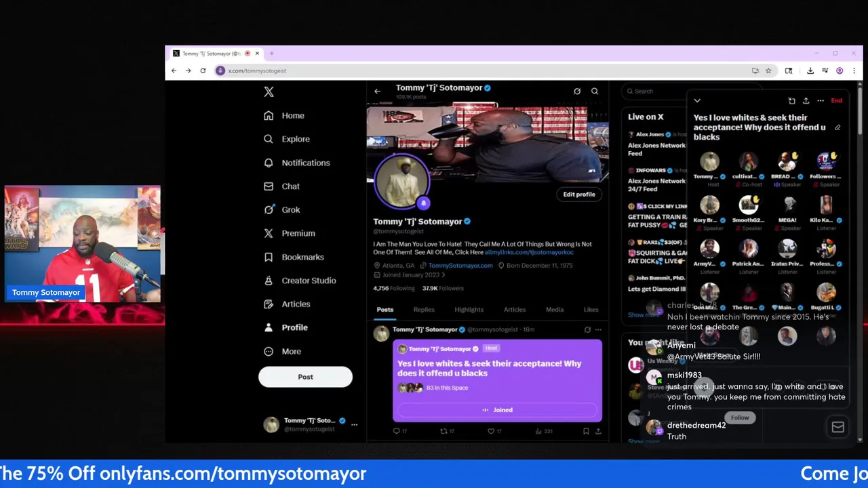This screenshot has height=488, width=868.
Task: Open the Chrome profile avatar icon
Action: [x=840, y=70]
